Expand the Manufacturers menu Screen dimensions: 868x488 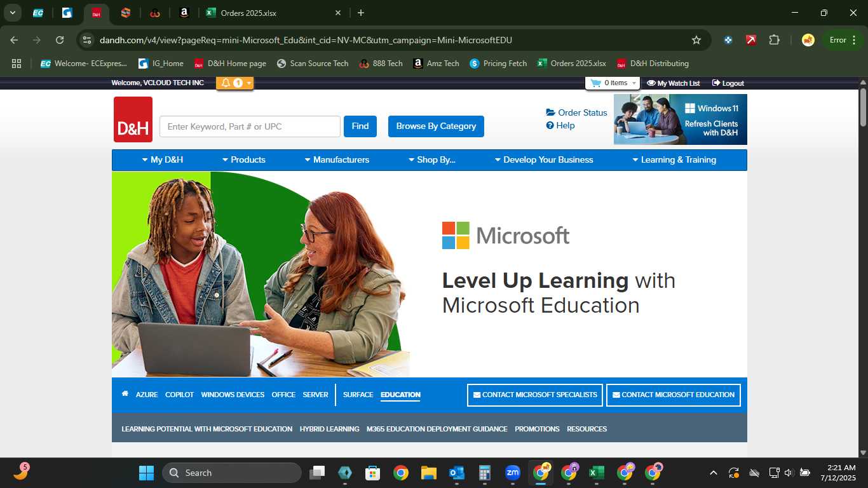click(337, 160)
